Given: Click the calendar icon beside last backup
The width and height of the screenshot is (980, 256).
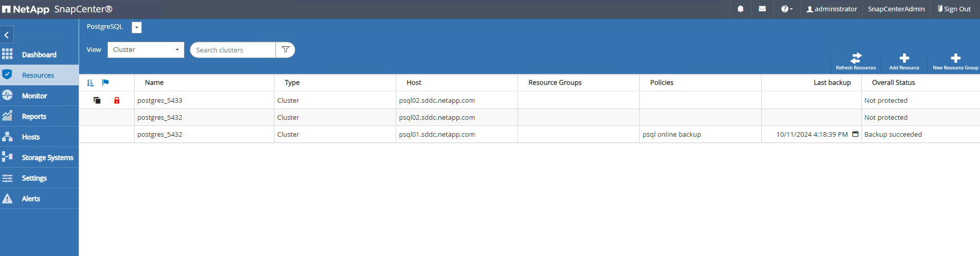Looking at the screenshot, I should [855, 134].
